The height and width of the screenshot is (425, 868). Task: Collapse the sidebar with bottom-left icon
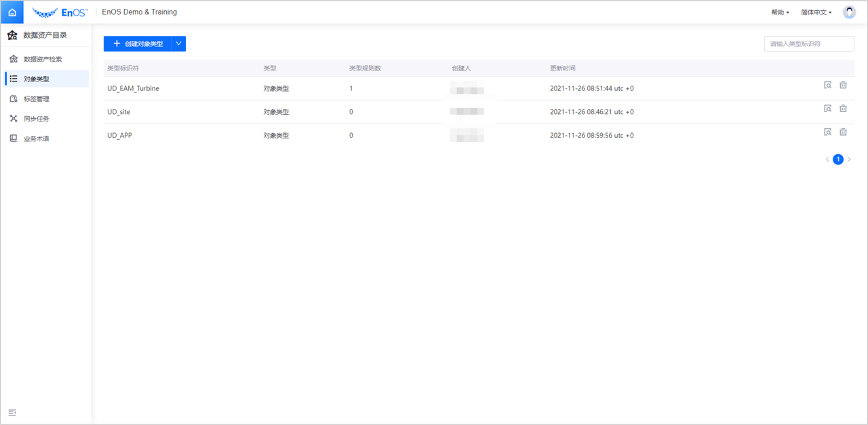(12, 412)
